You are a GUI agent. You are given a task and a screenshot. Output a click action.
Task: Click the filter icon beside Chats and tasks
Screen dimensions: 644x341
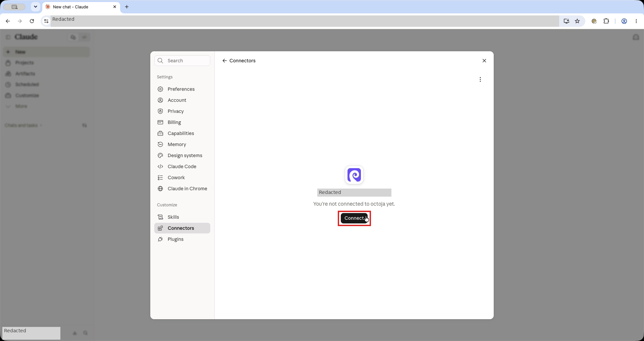click(x=85, y=125)
